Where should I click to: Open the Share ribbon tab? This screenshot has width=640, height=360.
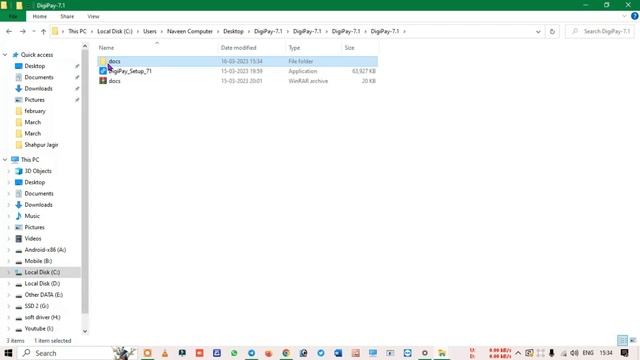[67, 16]
